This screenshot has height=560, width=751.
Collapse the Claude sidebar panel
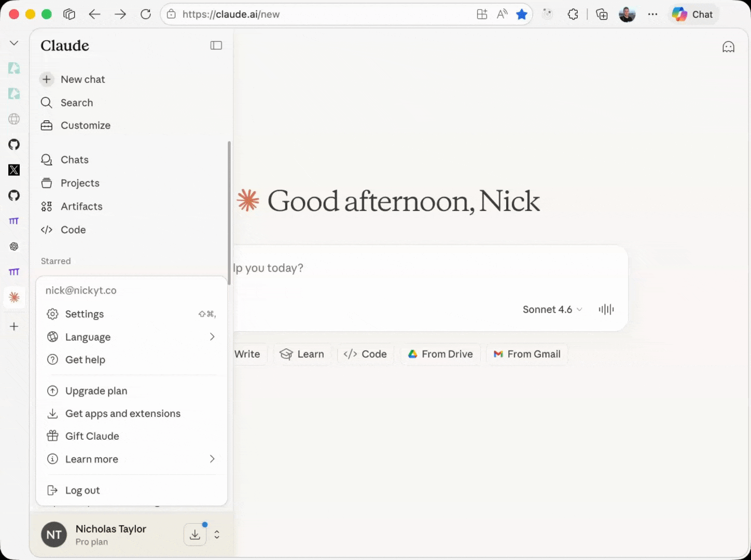click(216, 45)
